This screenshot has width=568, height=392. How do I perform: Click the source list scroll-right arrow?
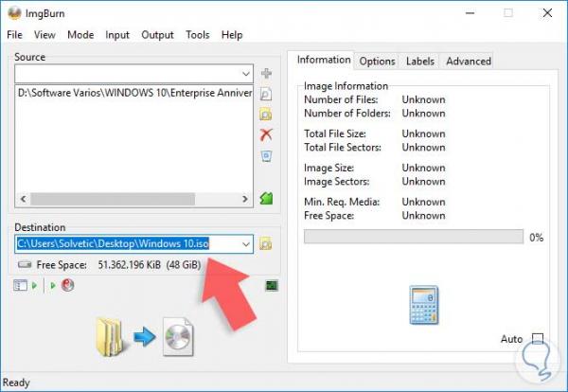(245, 199)
